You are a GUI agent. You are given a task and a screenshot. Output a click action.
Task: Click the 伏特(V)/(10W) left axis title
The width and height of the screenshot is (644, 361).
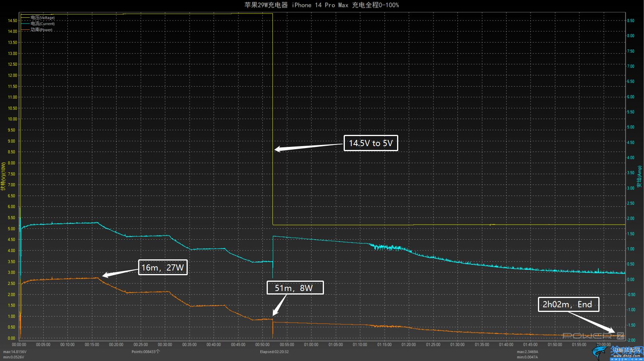[x=3, y=177]
